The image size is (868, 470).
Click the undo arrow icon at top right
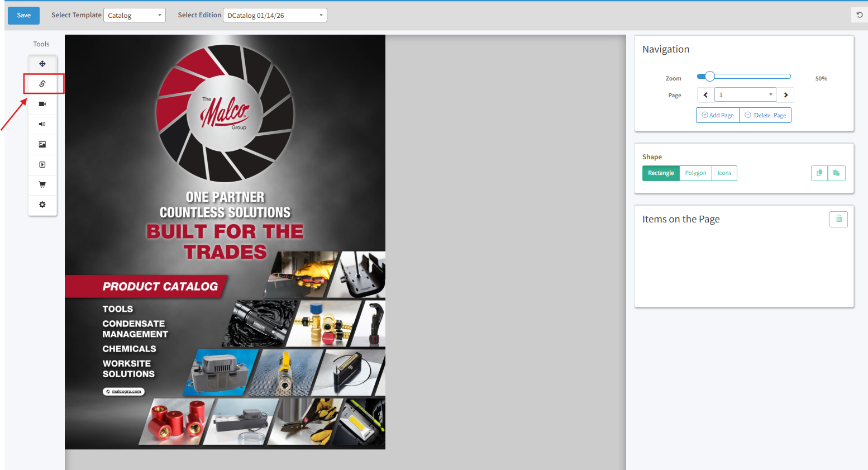click(x=860, y=15)
